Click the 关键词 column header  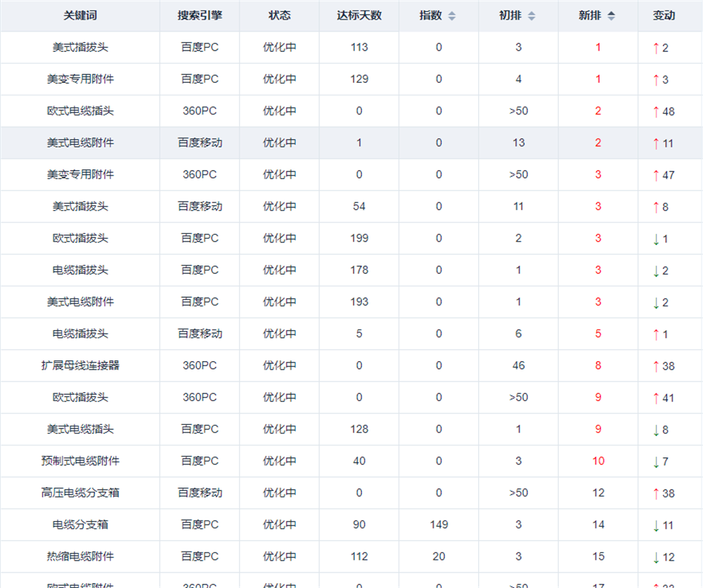[80, 15]
